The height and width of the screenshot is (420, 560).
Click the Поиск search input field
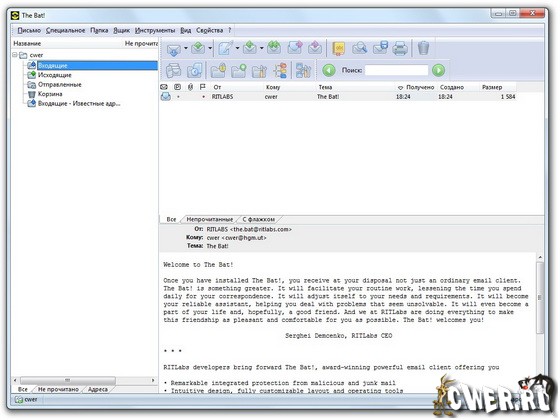[x=396, y=70]
